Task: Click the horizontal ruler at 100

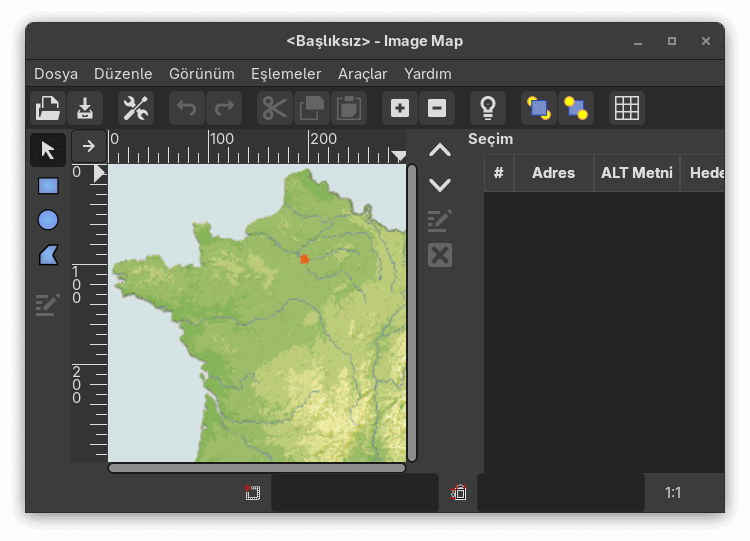Action: 209,146
